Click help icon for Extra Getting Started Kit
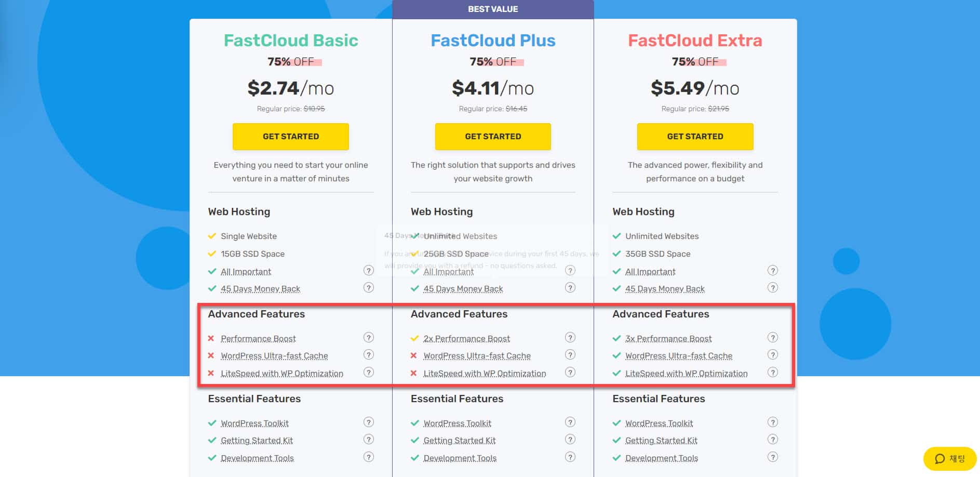 click(x=773, y=439)
